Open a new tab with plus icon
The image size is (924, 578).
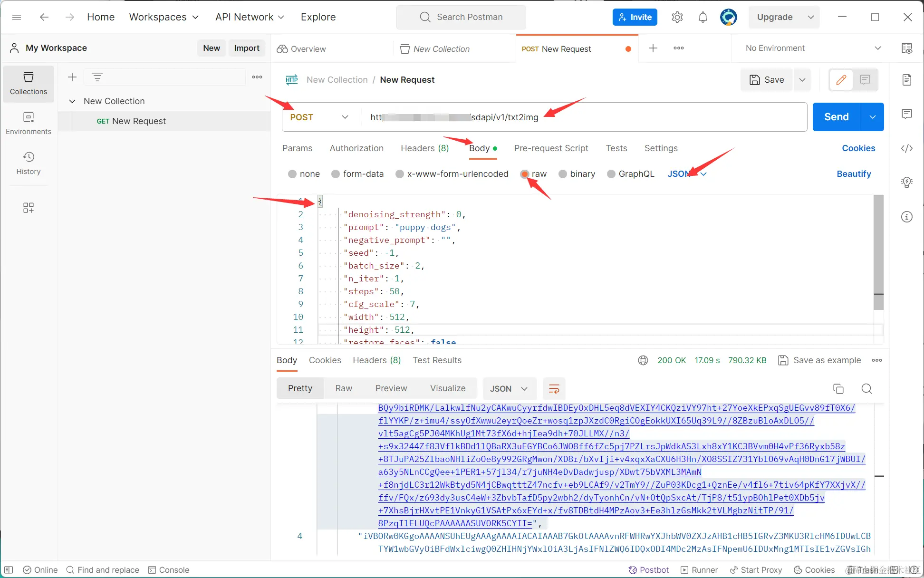(x=653, y=48)
